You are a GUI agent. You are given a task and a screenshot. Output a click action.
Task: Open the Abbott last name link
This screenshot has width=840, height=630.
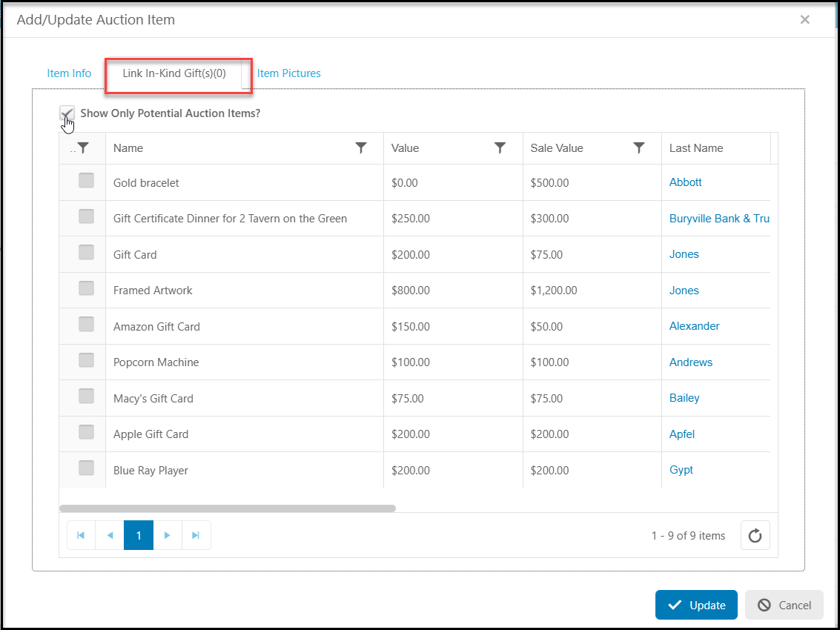click(x=685, y=182)
